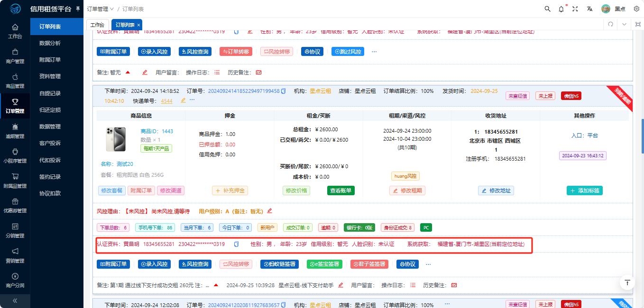Select 资料管理 in the submenu

pyautogui.click(x=50, y=76)
